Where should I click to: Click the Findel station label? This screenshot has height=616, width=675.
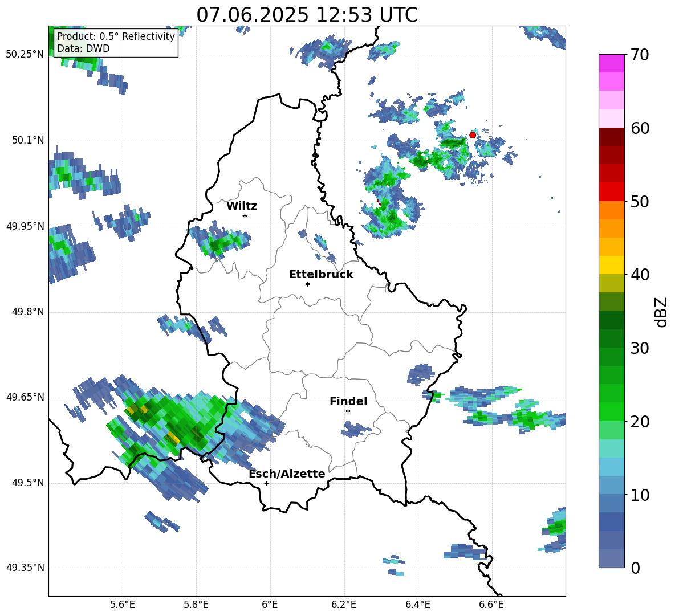(x=348, y=401)
